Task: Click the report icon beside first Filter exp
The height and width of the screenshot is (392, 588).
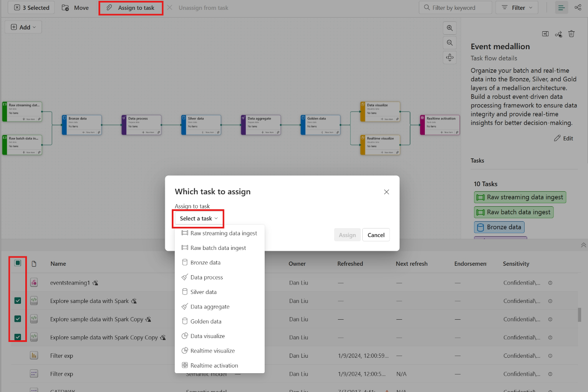Action: tap(34, 356)
